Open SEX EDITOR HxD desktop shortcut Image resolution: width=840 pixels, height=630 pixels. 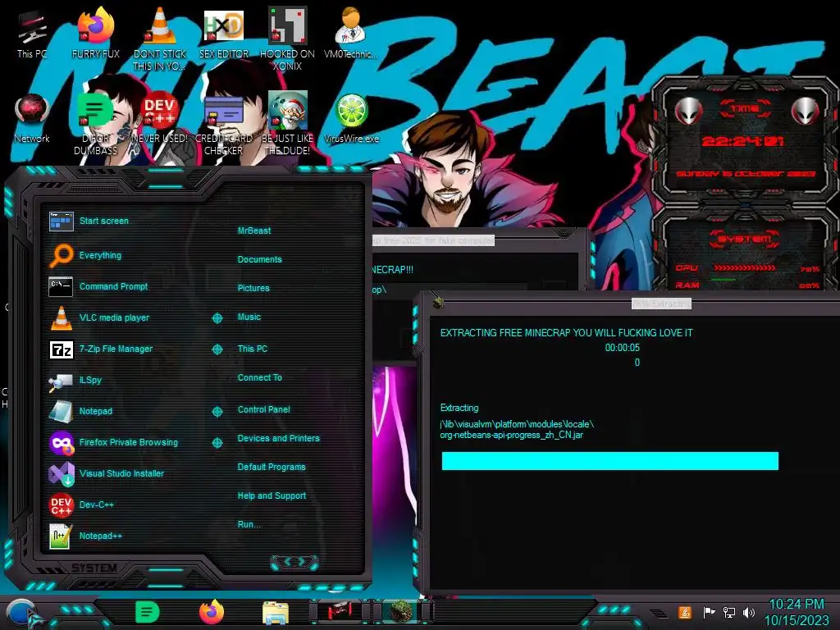point(224,34)
